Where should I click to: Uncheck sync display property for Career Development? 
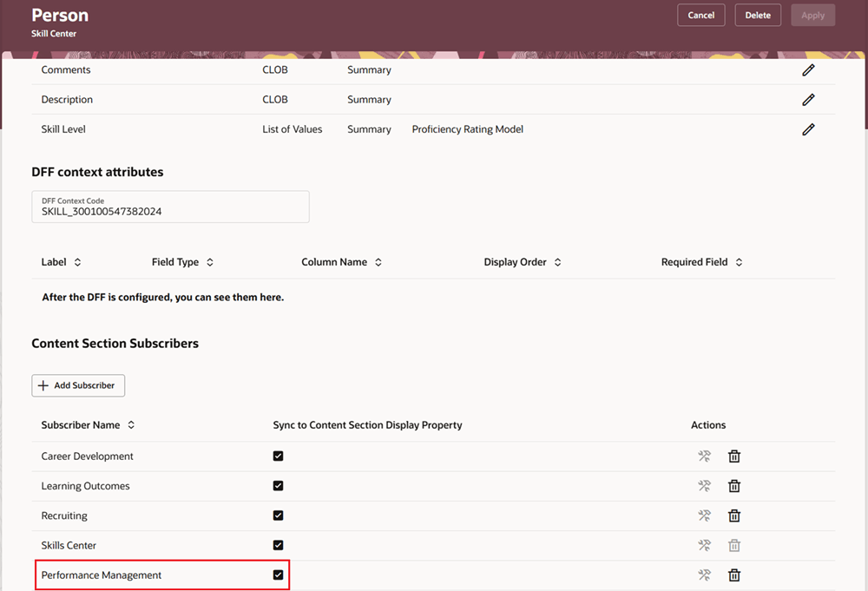point(278,456)
